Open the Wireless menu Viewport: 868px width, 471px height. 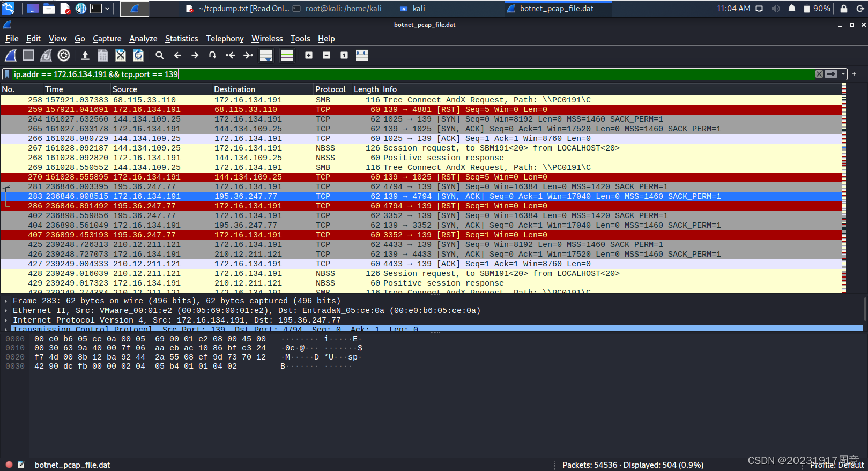click(x=267, y=39)
